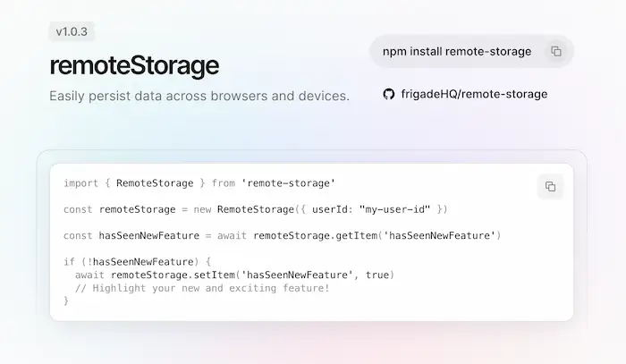Copy the npm install command
The image size is (626, 364).
(556, 52)
